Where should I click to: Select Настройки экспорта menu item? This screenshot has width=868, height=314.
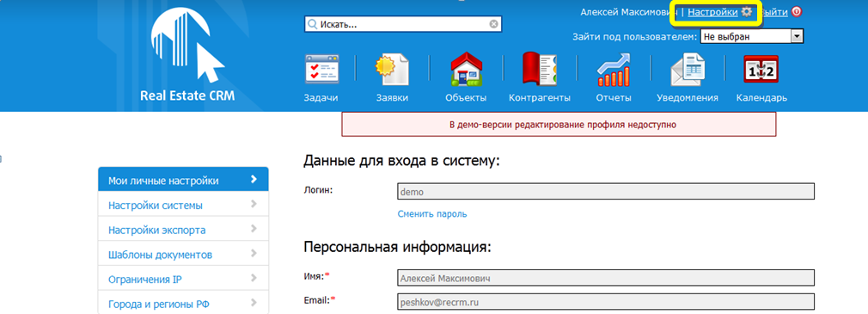(x=183, y=229)
